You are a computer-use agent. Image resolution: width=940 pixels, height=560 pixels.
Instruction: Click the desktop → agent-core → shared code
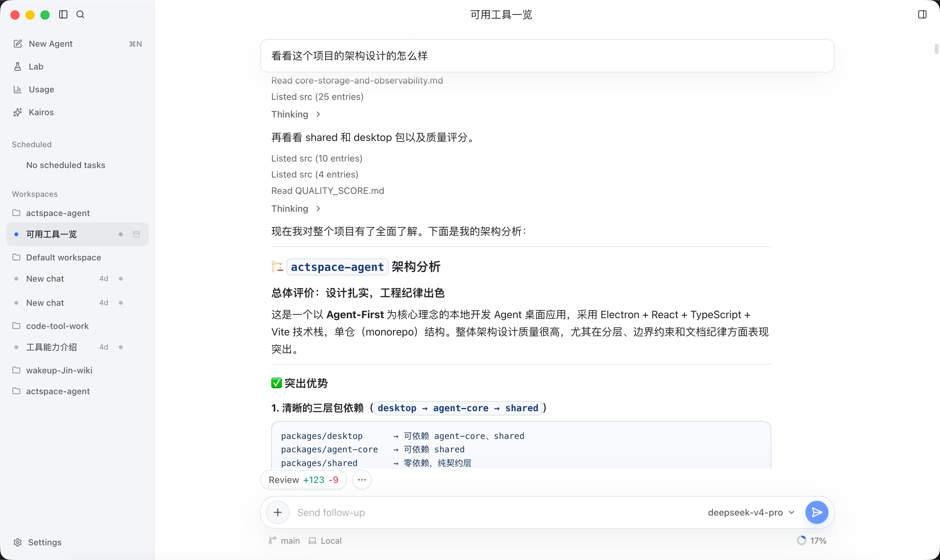tap(458, 408)
